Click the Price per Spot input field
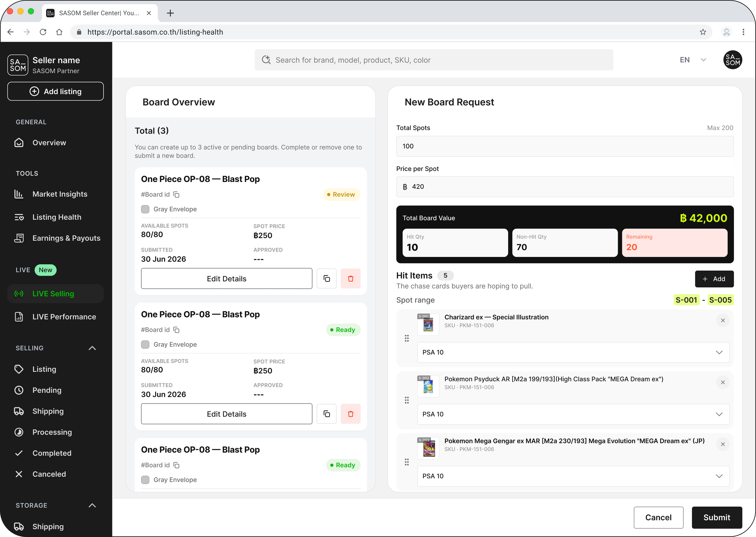Viewport: 756px width, 537px height. (x=565, y=186)
